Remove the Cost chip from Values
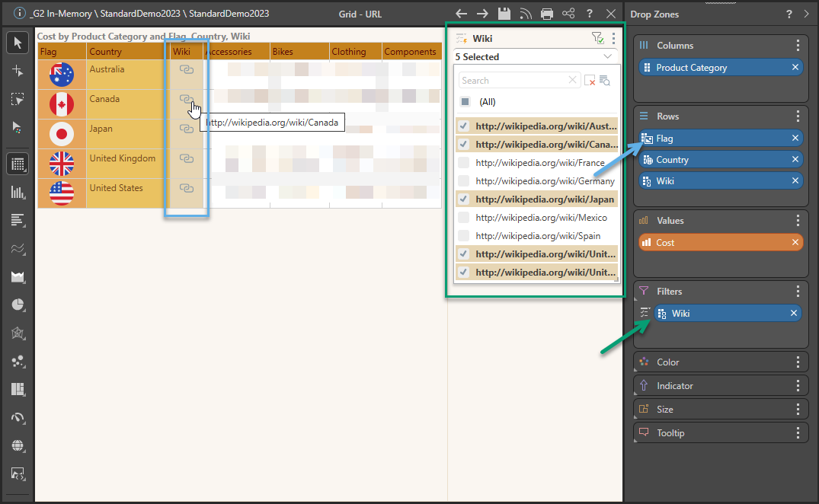Viewport: 819px width, 504px height. coord(795,243)
